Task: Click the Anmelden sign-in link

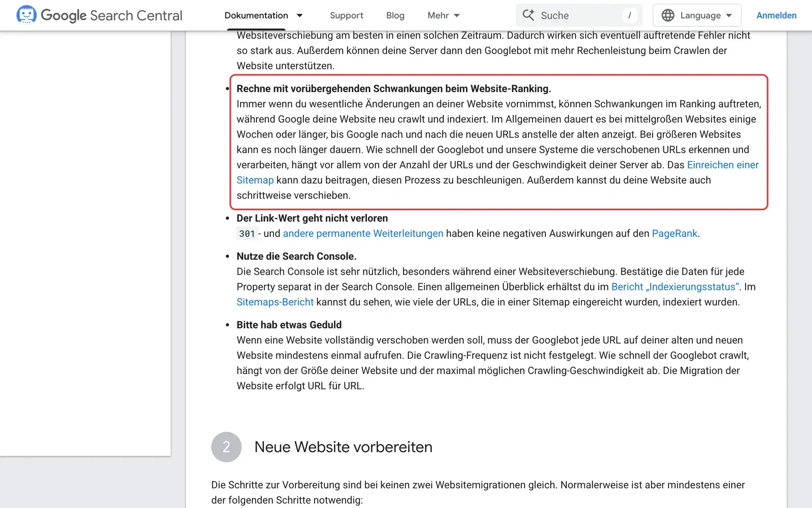Action: 776,15
